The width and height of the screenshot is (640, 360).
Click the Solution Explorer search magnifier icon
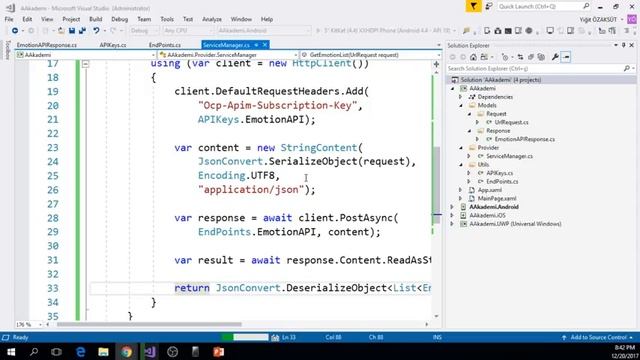[x=627, y=69]
